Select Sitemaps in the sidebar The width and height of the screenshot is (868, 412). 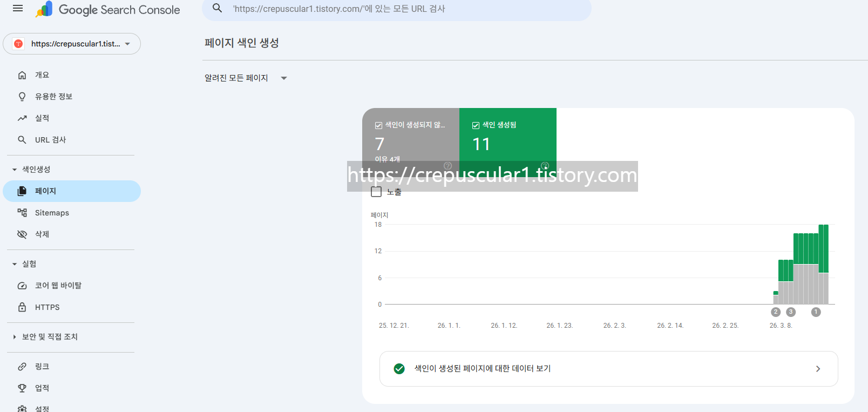(x=72, y=213)
